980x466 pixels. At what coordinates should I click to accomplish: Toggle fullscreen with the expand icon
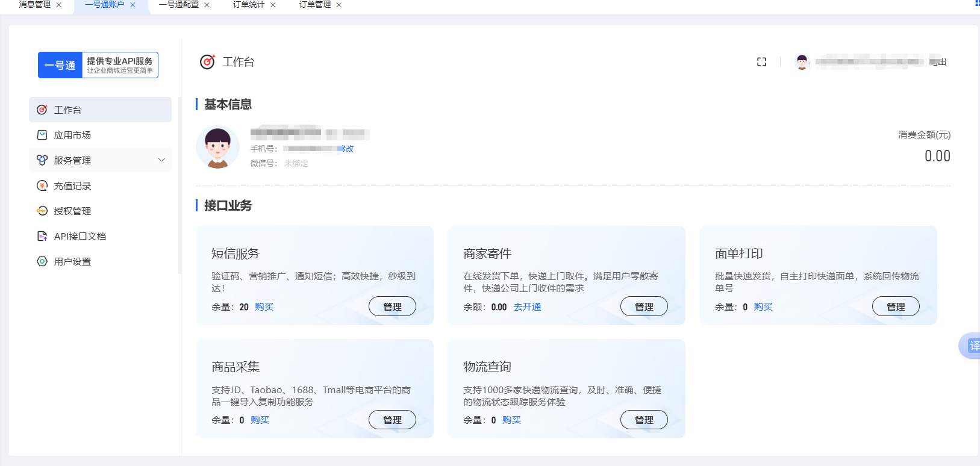coord(761,62)
